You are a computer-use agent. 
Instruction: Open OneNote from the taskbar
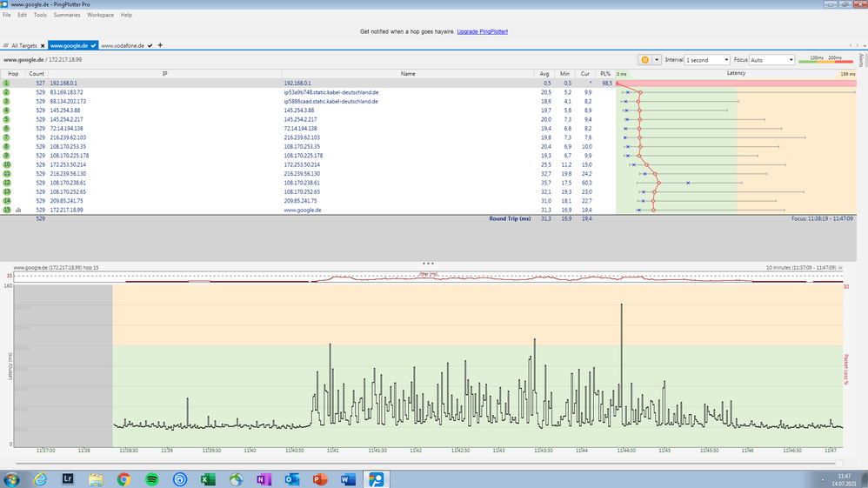[264, 479]
